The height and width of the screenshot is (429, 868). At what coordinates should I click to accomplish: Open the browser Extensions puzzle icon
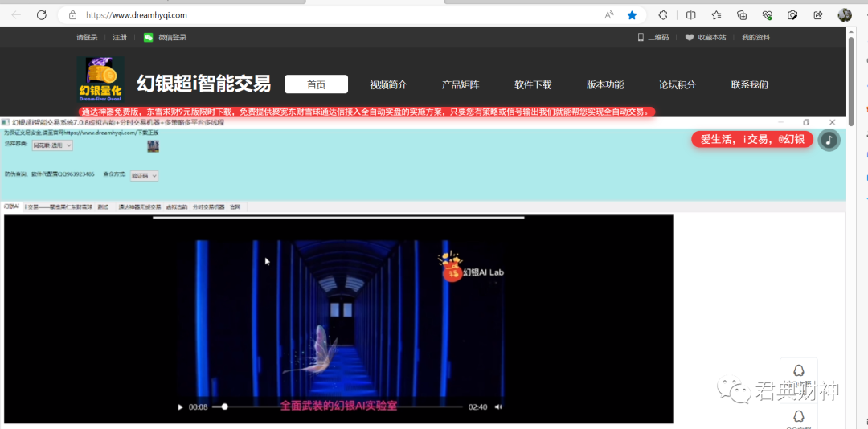pyautogui.click(x=662, y=15)
